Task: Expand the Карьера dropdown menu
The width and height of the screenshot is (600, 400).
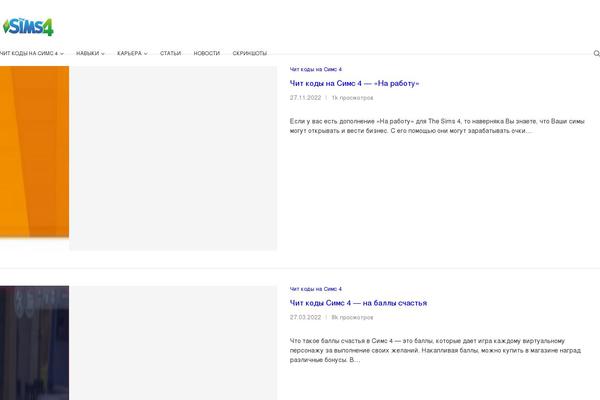Action: pos(132,53)
